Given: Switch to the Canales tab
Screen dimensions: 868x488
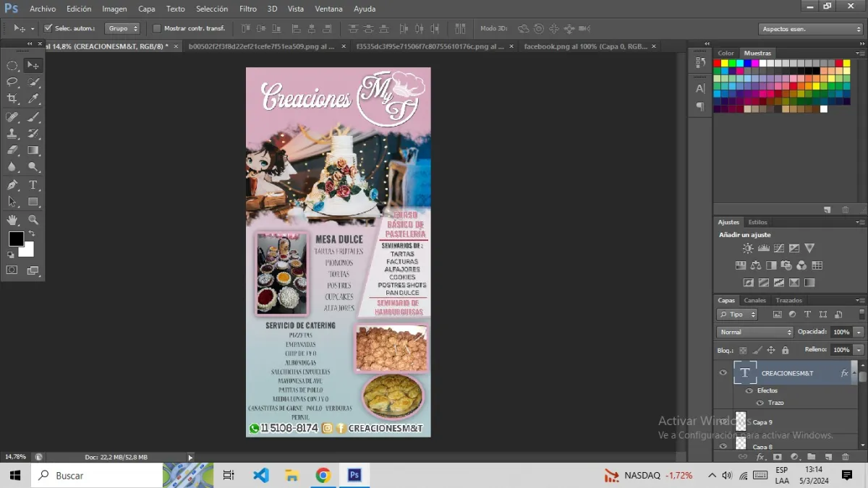Looking at the screenshot, I should (x=755, y=300).
